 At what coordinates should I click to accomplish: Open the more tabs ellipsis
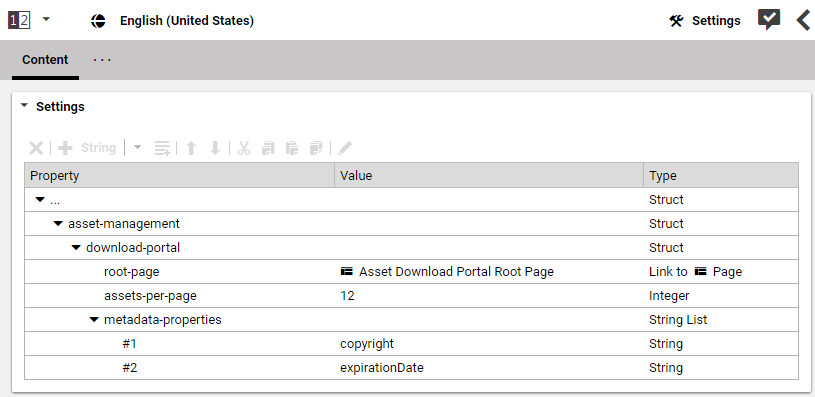(x=102, y=60)
